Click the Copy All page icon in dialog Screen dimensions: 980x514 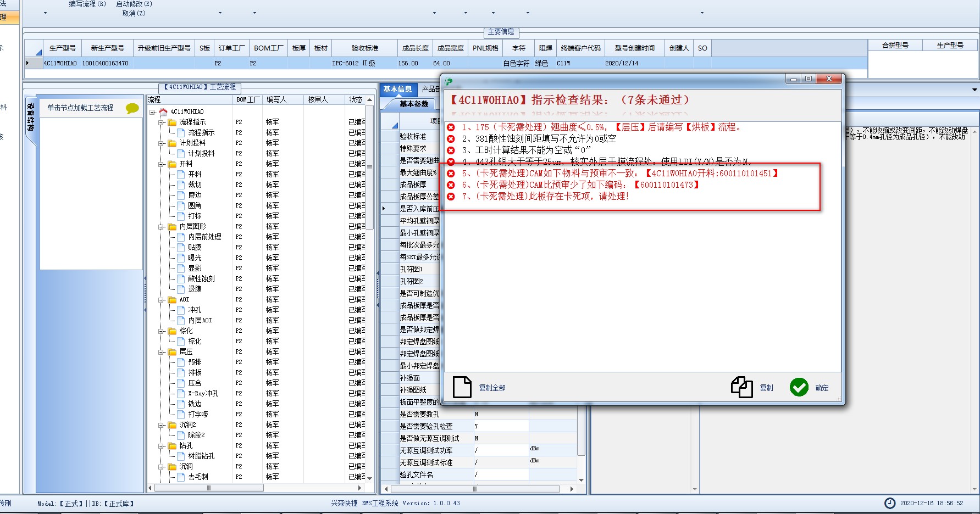coord(462,387)
